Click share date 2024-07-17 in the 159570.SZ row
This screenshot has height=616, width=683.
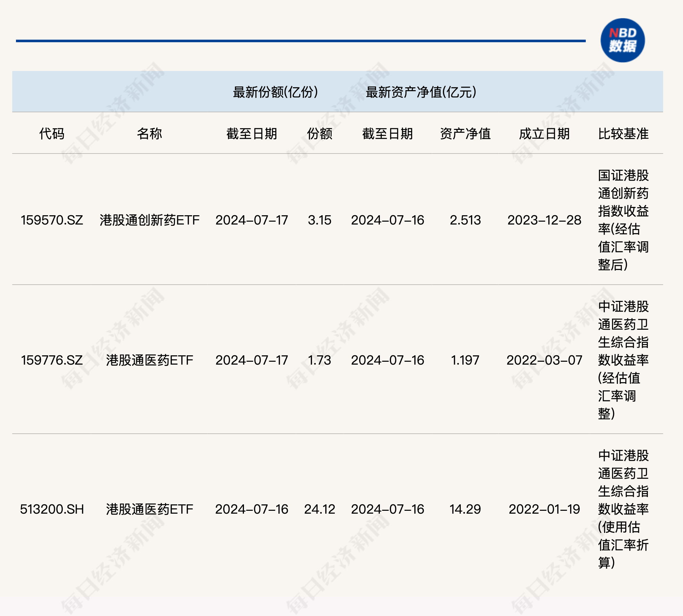click(252, 220)
